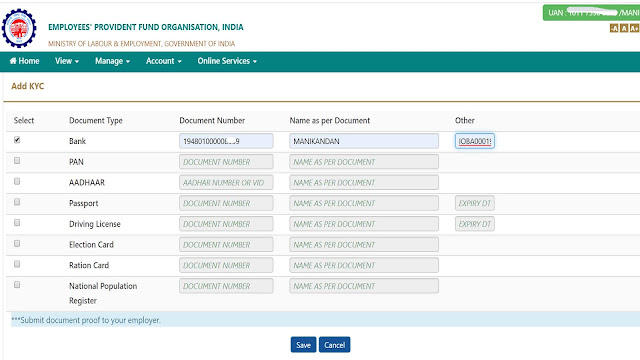The width and height of the screenshot is (640, 360).
Task: Uncheck the Bank document checkbox
Action: 17,140
